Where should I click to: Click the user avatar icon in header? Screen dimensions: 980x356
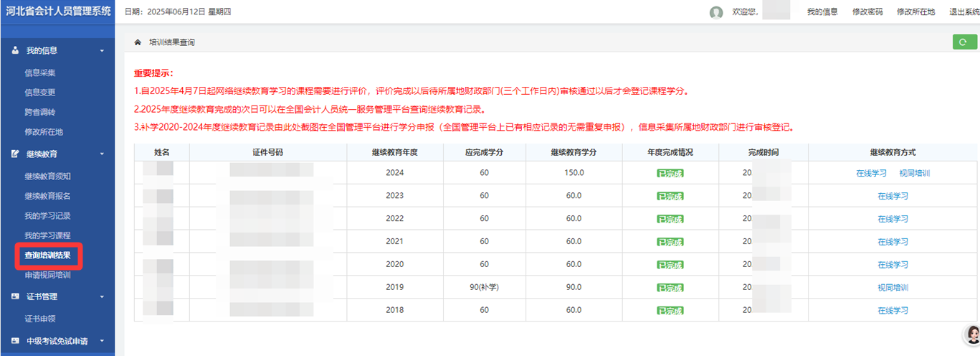point(715,12)
